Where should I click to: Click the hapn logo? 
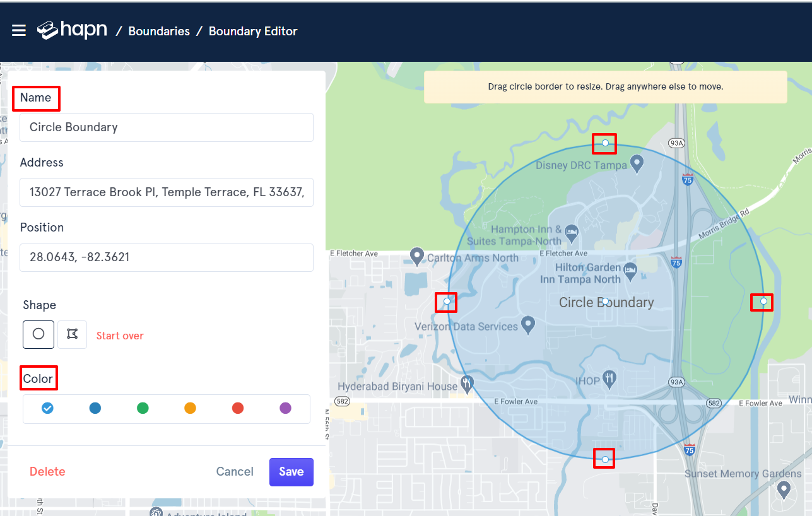[x=72, y=30]
